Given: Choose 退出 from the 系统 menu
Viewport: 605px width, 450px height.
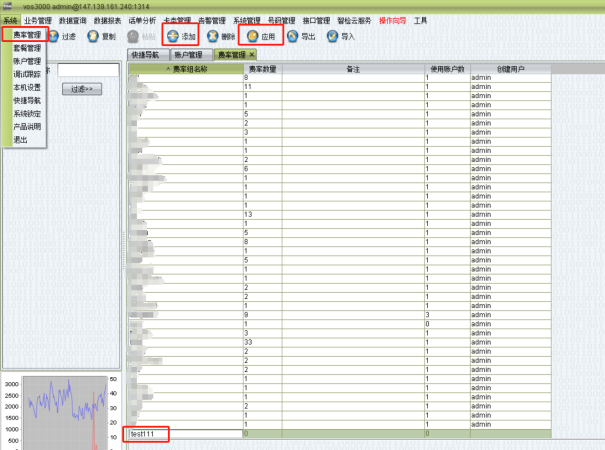Looking at the screenshot, I should tap(21, 141).
